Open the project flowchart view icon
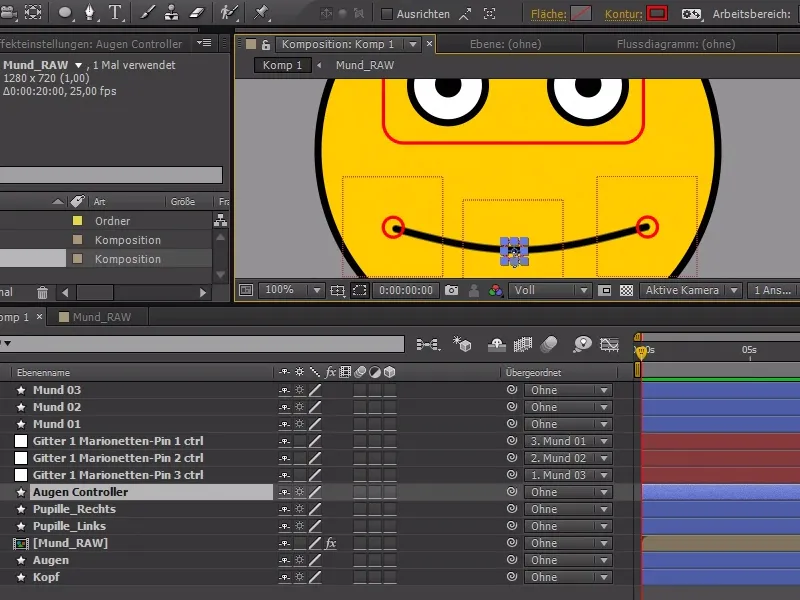 220,220
